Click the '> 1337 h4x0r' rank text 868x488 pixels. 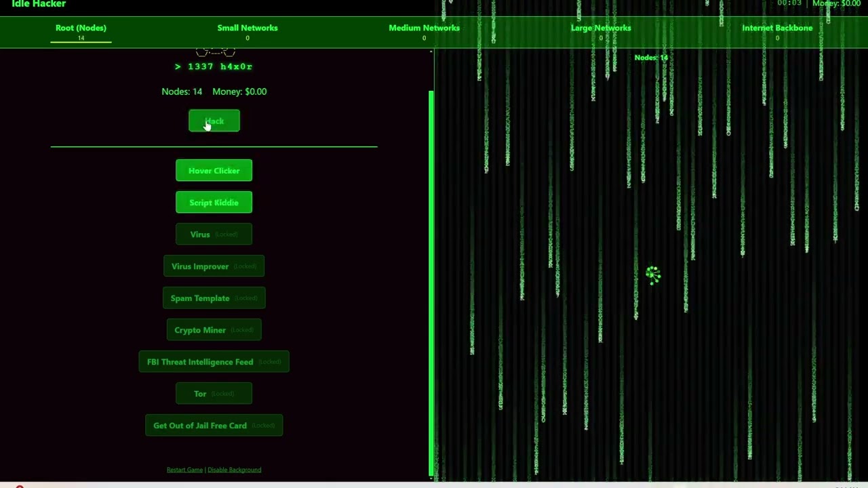coord(214,66)
